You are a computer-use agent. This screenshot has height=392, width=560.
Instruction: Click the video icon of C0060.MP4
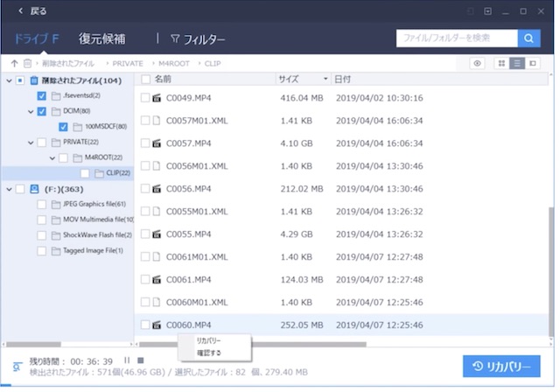pyautogui.click(x=157, y=325)
